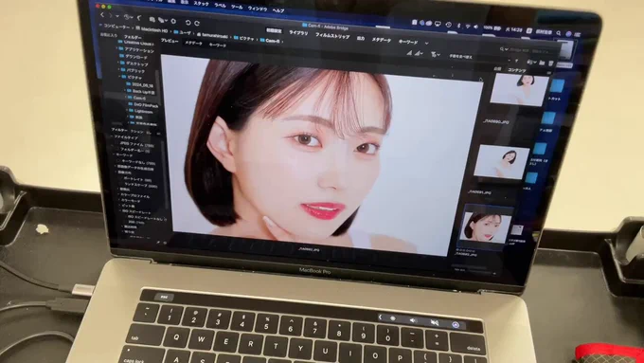Viewport: 644px width, 363px height.
Task: Open the workspace switcher chevron after キーワード
Action: [x=427, y=44]
